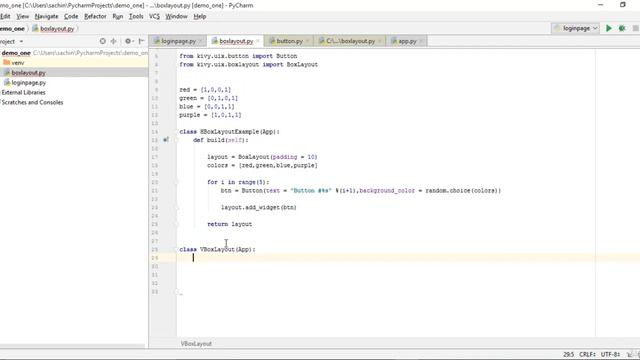Image resolution: width=640 pixels, height=360 pixels.
Task: Click the demo_one breadcrumb in the navigation bar
Action: coord(12,29)
